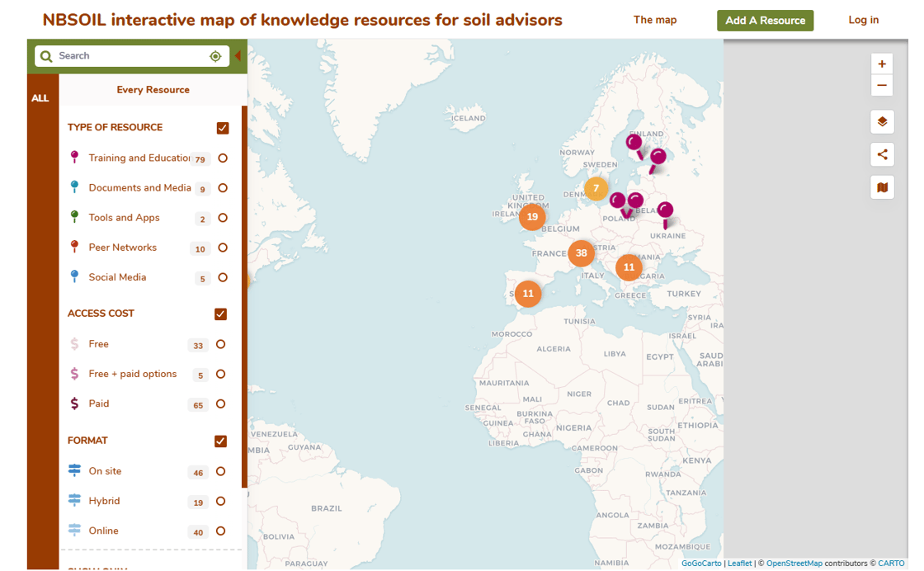The height and width of the screenshot is (571, 924).
Task: Click the share map icon
Action: coord(881,154)
